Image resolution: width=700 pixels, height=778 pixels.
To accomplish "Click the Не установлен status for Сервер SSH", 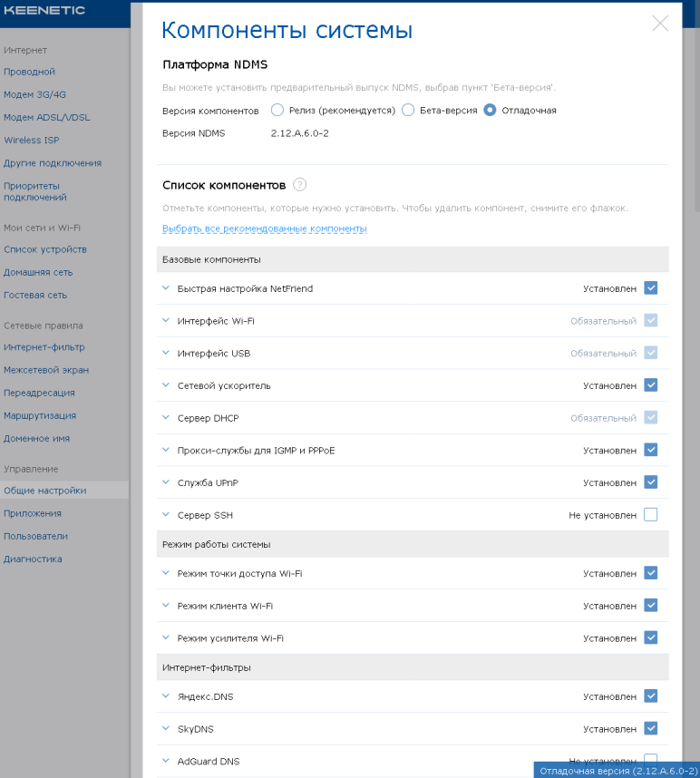I will point(602,516).
